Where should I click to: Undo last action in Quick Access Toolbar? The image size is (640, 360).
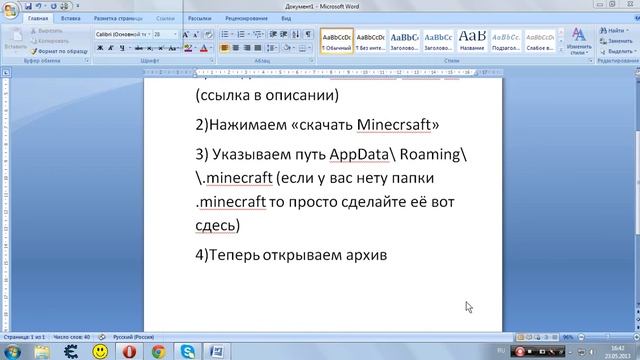[39, 6]
